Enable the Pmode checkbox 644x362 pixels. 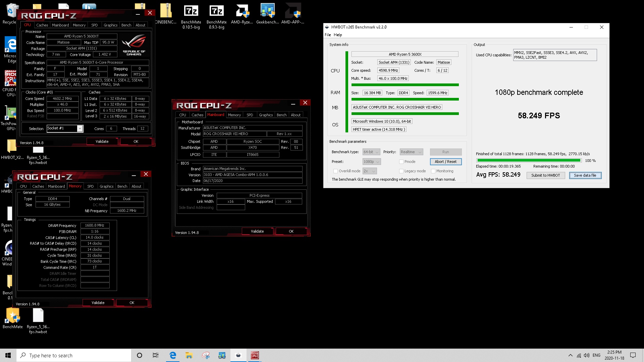tap(401, 162)
